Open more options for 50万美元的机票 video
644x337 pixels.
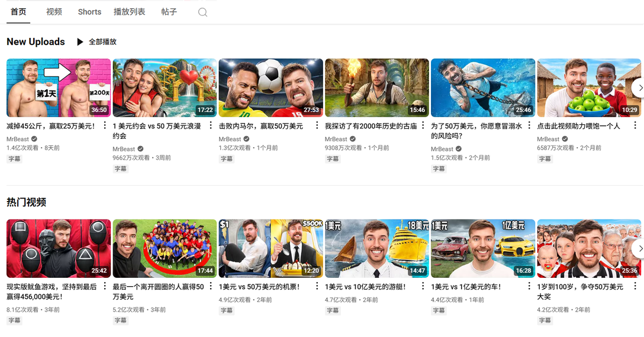click(x=317, y=286)
